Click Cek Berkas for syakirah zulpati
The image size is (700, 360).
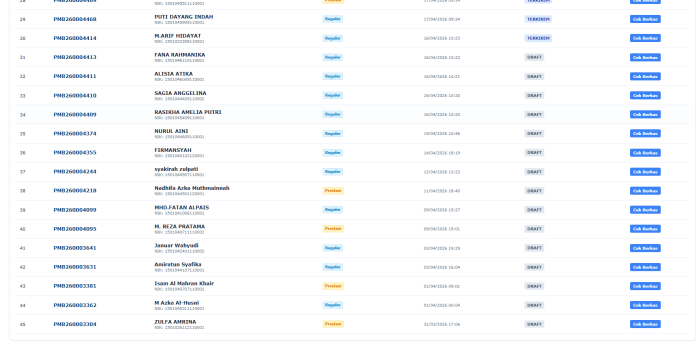pos(645,172)
